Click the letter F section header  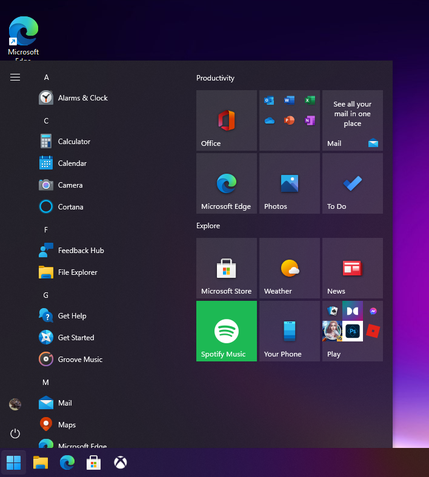coord(46,230)
